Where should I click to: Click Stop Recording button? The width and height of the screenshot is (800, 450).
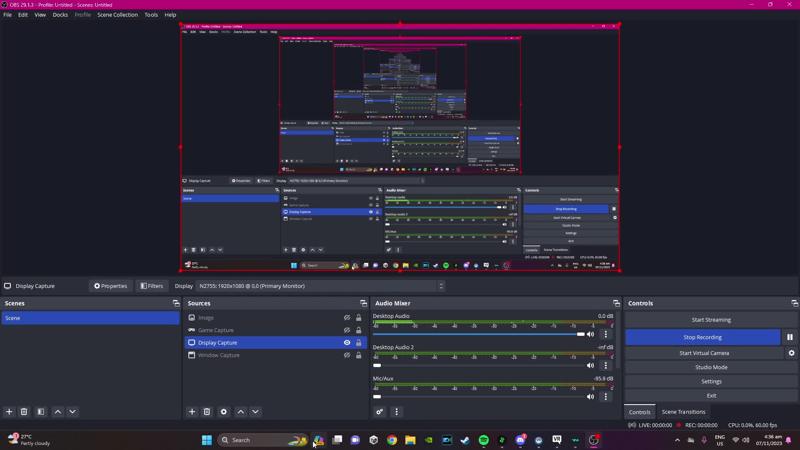(x=703, y=337)
